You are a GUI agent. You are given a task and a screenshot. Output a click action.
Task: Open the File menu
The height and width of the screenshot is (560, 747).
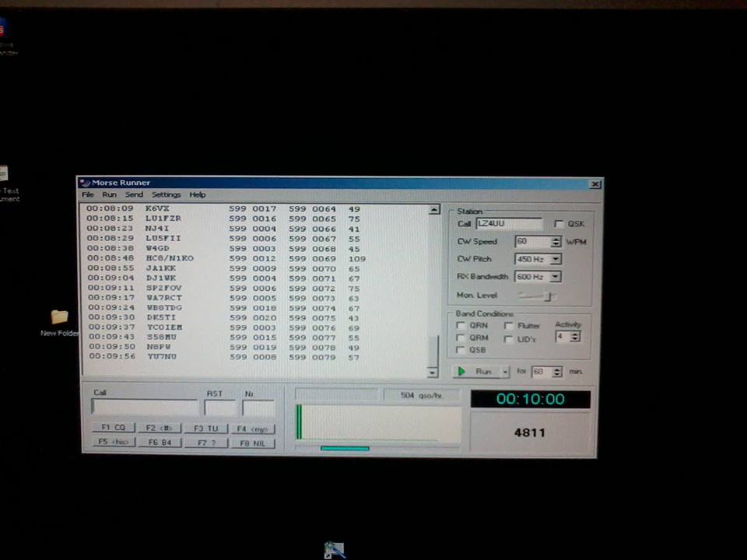click(88, 194)
